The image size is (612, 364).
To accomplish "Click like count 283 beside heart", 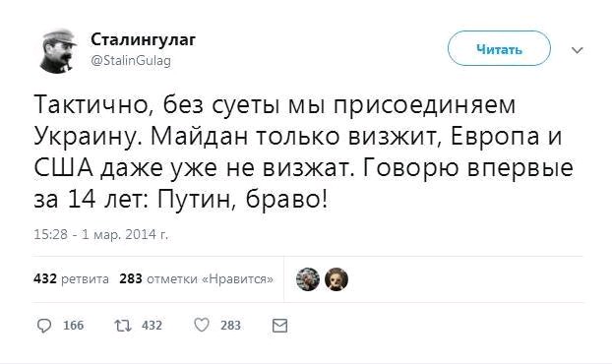I will point(230,326).
